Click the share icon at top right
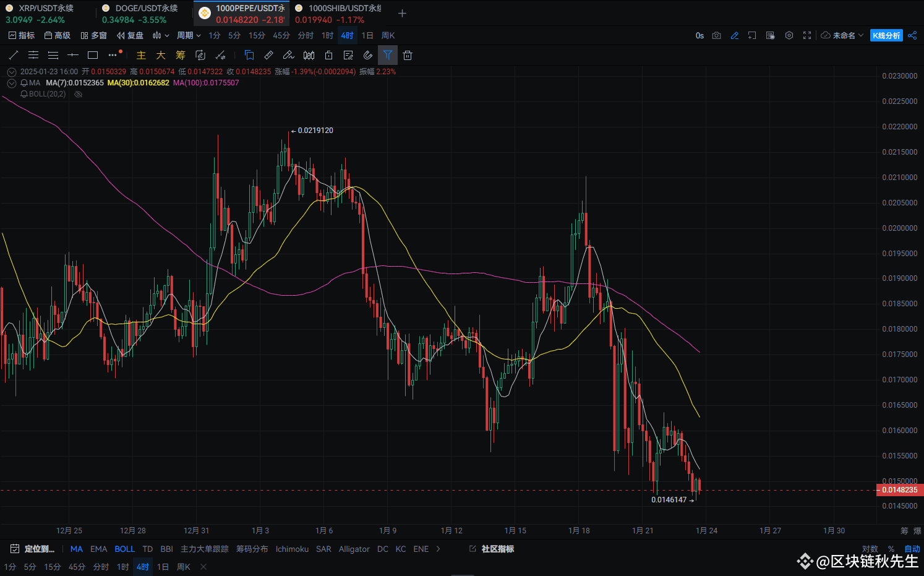Viewport: 924px width, 576px height. pyautogui.click(x=912, y=35)
